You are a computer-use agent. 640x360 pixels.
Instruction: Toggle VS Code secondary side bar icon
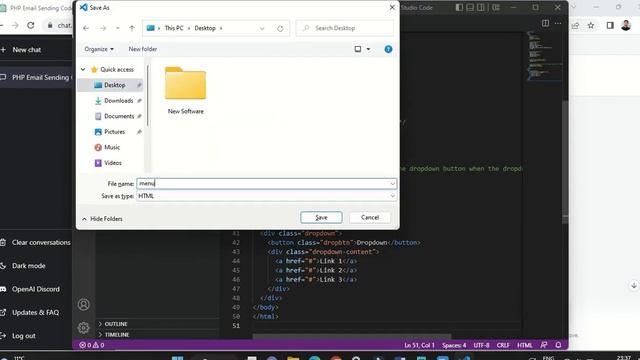pyautogui.click(x=481, y=7)
